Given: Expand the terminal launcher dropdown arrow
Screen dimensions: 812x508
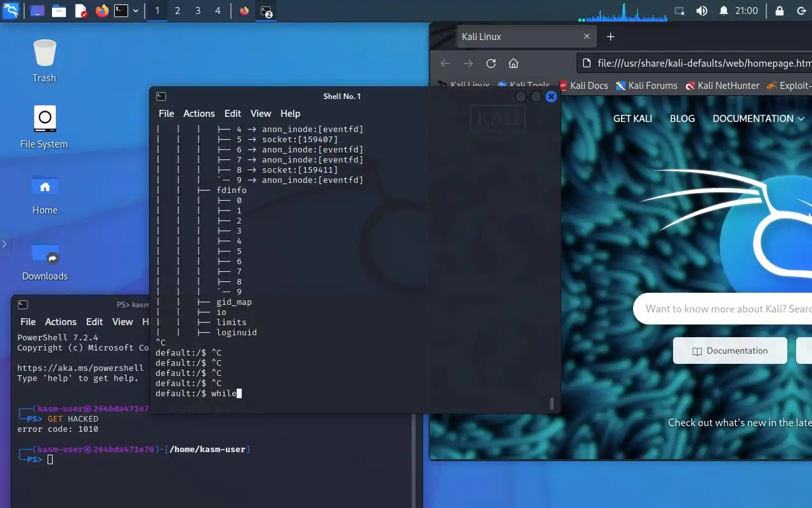Looking at the screenshot, I should 136,11.
